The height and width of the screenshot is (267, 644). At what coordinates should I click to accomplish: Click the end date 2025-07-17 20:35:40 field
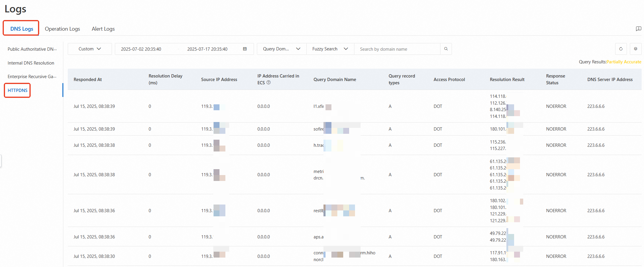tap(207, 49)
